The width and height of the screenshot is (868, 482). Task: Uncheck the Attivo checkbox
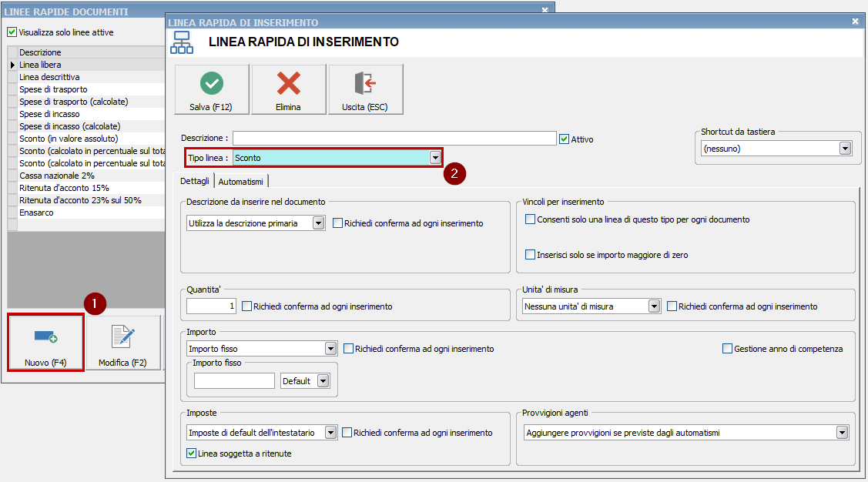point(565,139)
